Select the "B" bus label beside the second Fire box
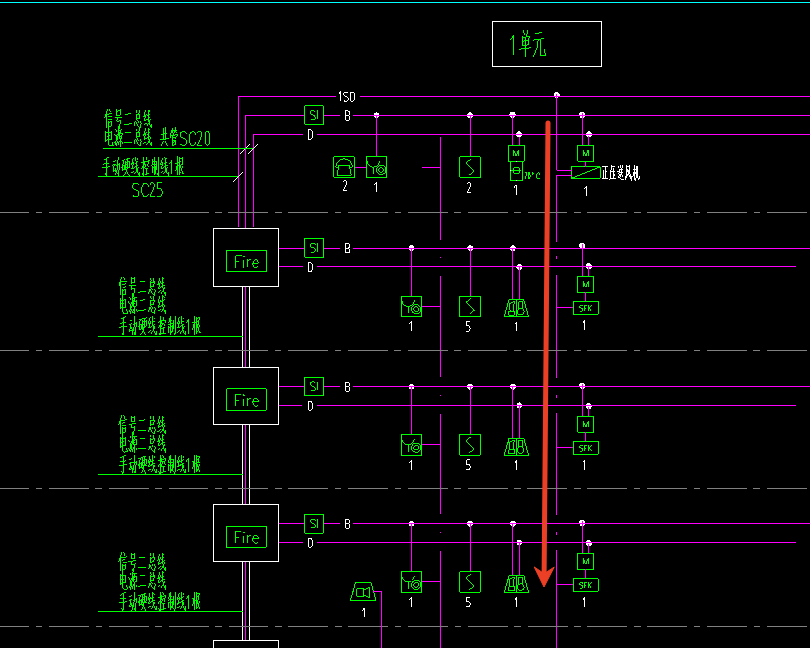The width and height of the screenshot is (810, 648). click(347, 387)
